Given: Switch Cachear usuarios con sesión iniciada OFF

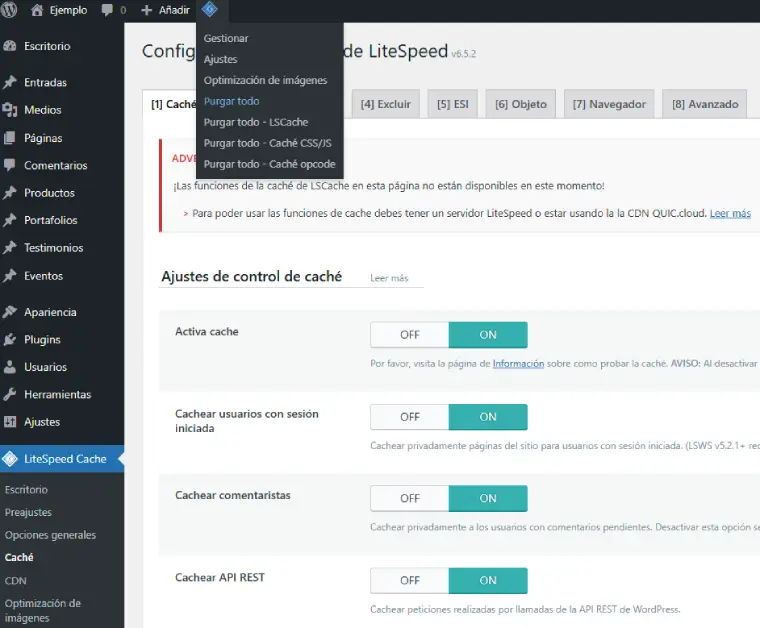Looking at the screenshot, I should (410, 417).
